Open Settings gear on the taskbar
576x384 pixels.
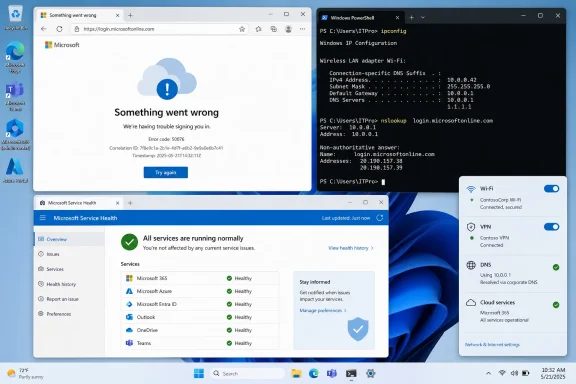tap(371, 373)
